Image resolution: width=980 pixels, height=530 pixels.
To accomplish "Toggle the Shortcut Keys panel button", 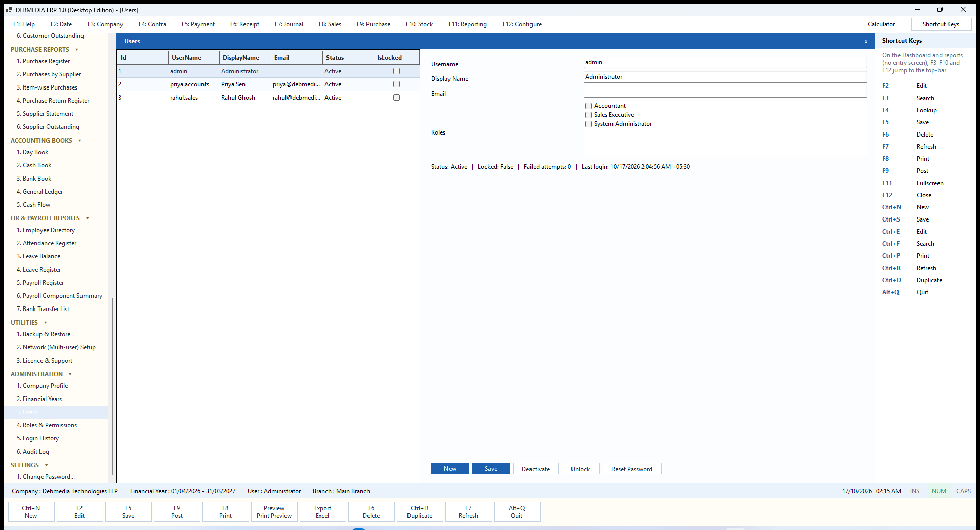I will click(941, 24).
